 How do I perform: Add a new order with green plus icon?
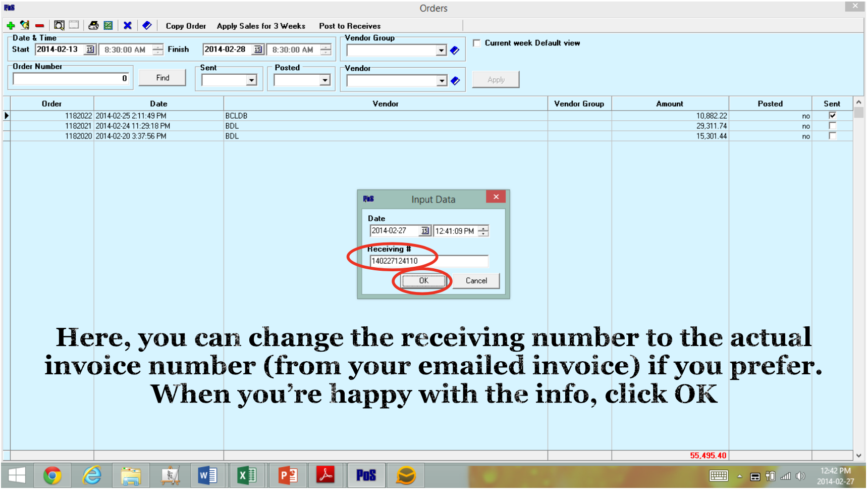point(11,25)
